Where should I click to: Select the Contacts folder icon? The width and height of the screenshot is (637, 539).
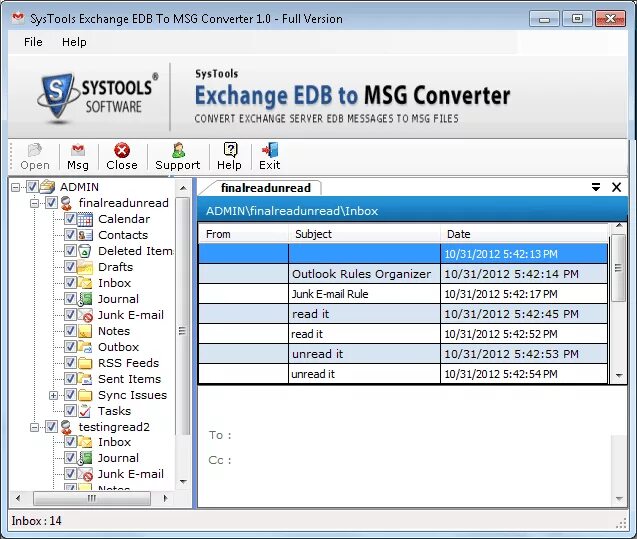coord(85,235)
